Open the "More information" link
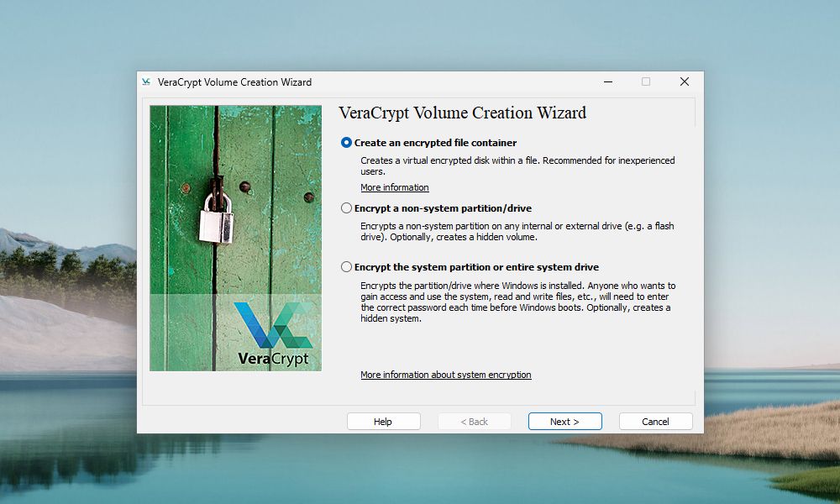 click(x=394, y=186)
